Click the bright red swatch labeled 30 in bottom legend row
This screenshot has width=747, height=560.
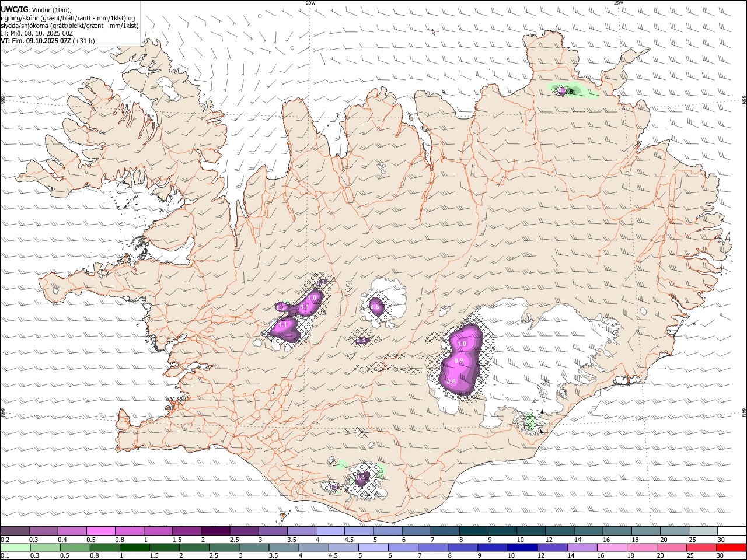[732, 547]
